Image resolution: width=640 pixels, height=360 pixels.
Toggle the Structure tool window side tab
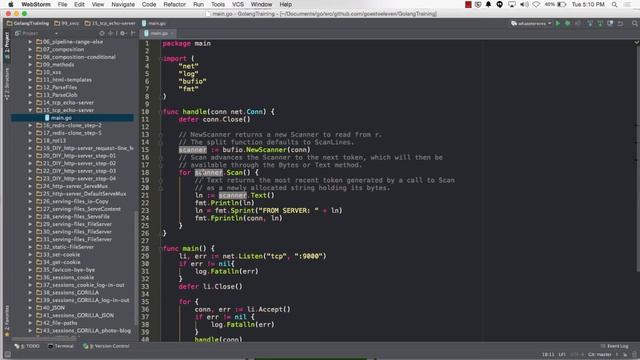coord(7,84)
